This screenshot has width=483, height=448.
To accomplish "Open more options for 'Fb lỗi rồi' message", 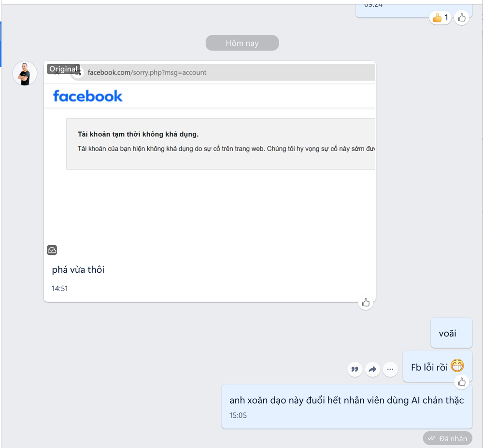I will [x=390, y=369].
